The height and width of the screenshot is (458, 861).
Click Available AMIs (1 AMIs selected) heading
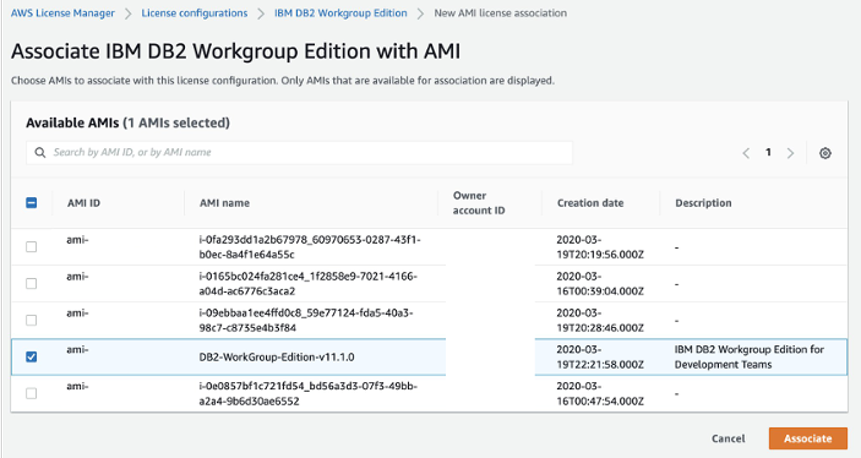pos(128,122)
